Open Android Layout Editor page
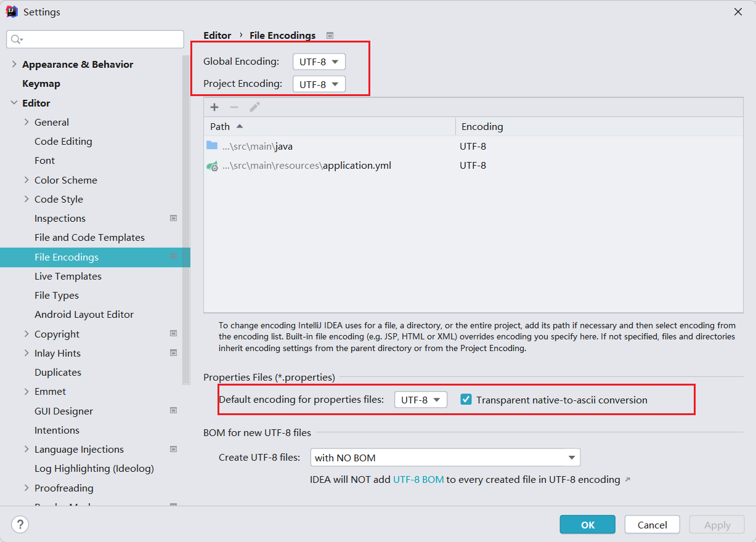The height and width of the screenshot is (542, 756). coord(84,314)
